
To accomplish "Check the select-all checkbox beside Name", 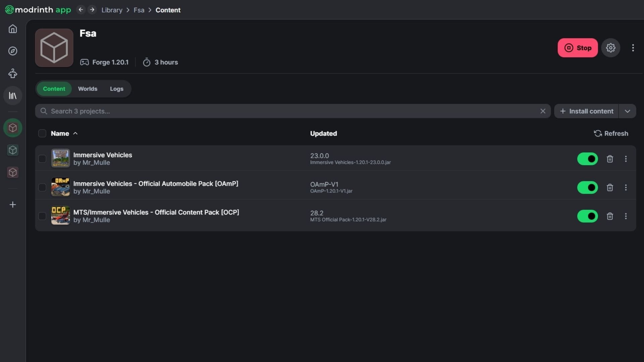I will (42, 133).
